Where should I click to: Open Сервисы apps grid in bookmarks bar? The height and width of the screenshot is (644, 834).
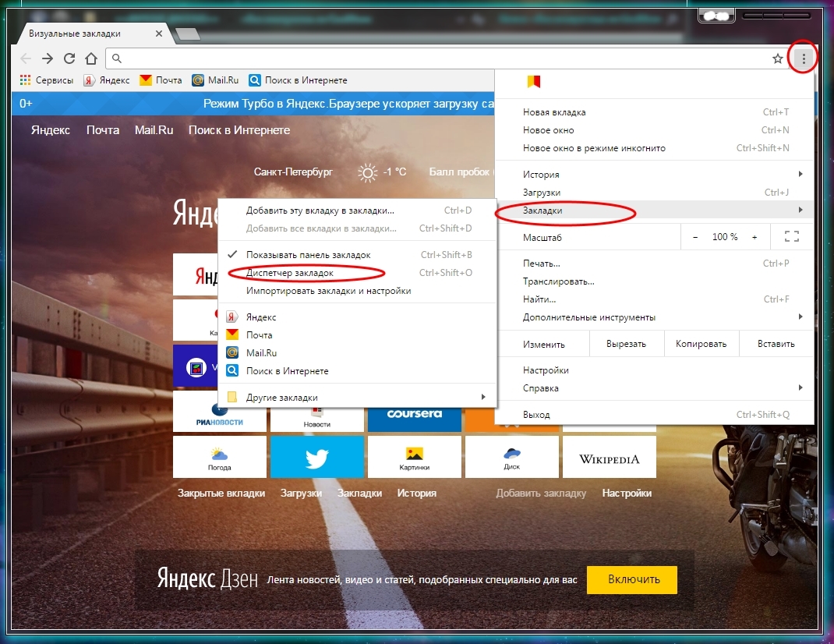pyautogui.click(x=47, y=80)
